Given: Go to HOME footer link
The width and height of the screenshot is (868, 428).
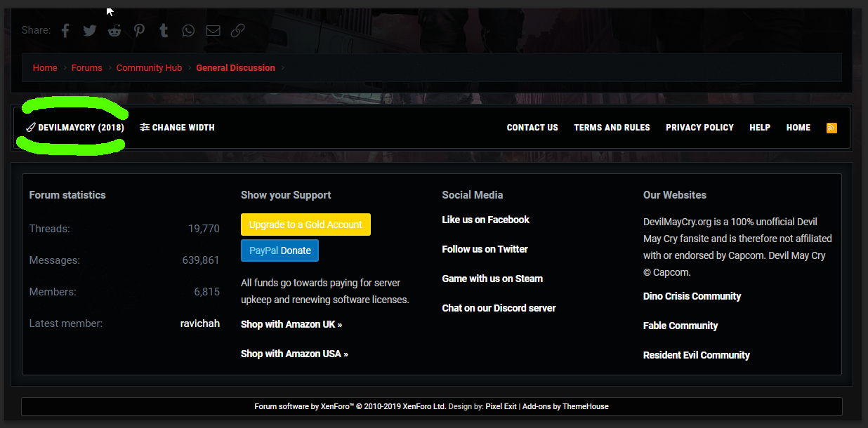Looking at the screenshot, I should [x=798, y=128].
